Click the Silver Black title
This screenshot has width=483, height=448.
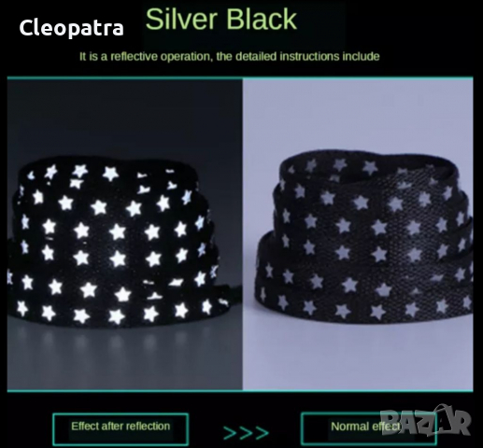[x=221, y=20]
